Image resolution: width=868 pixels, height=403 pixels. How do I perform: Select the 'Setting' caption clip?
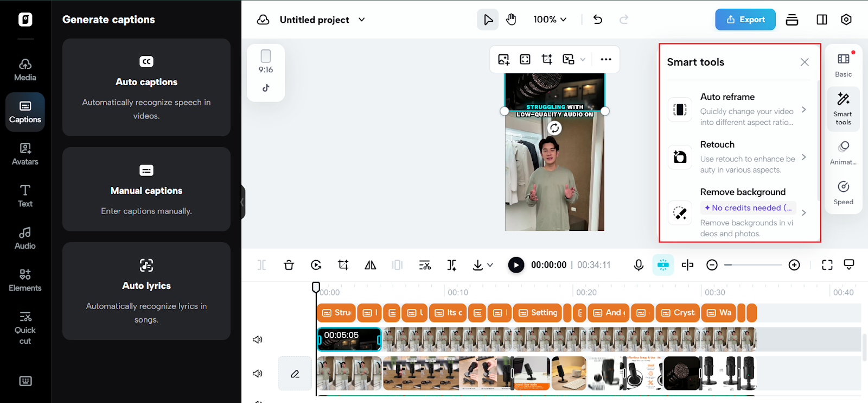pos(538,313)
